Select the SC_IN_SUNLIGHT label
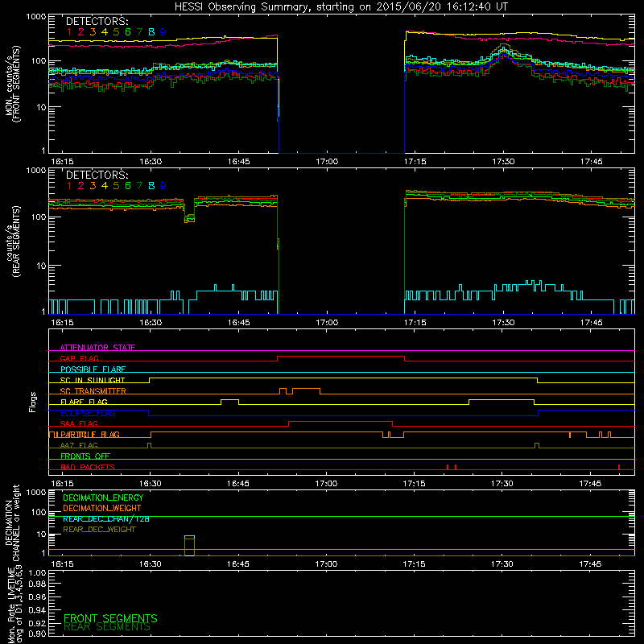 click(x=93, y=380)
